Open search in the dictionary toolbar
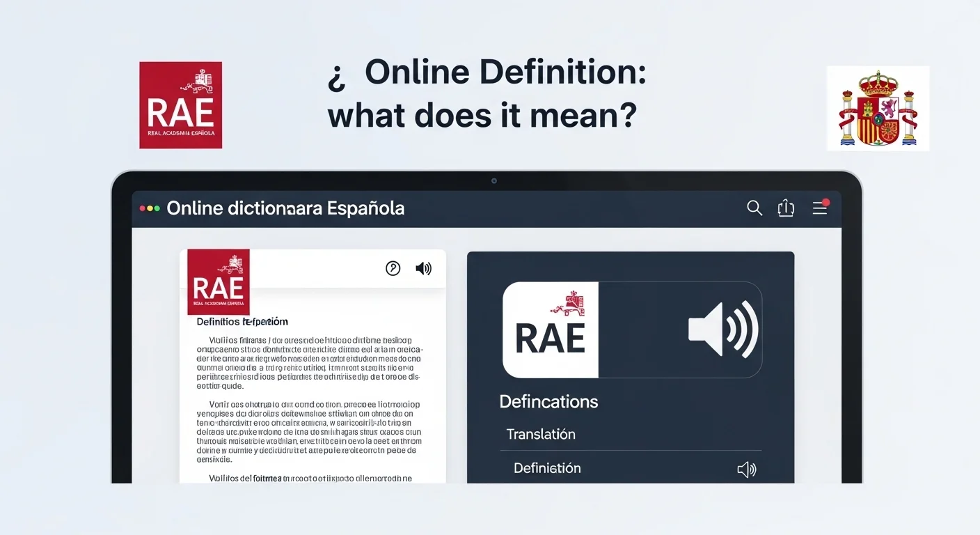The image size is (980, 535). [x=754, y=208]
